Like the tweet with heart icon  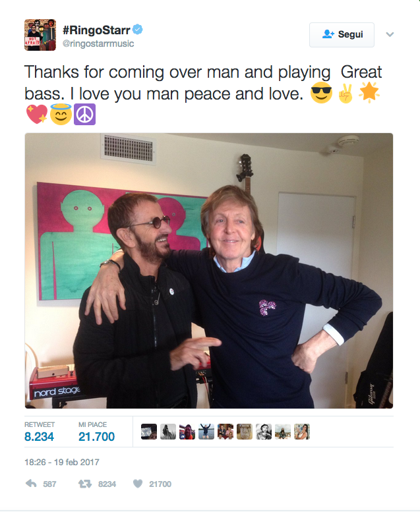[138, 484]
